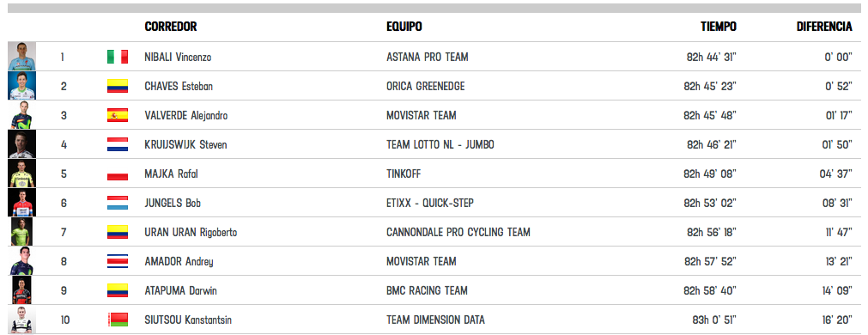The height and width of the screenshot is (335, 868).
Task: Click the Colombian flag next to Chaves
Action: point(118,86)
